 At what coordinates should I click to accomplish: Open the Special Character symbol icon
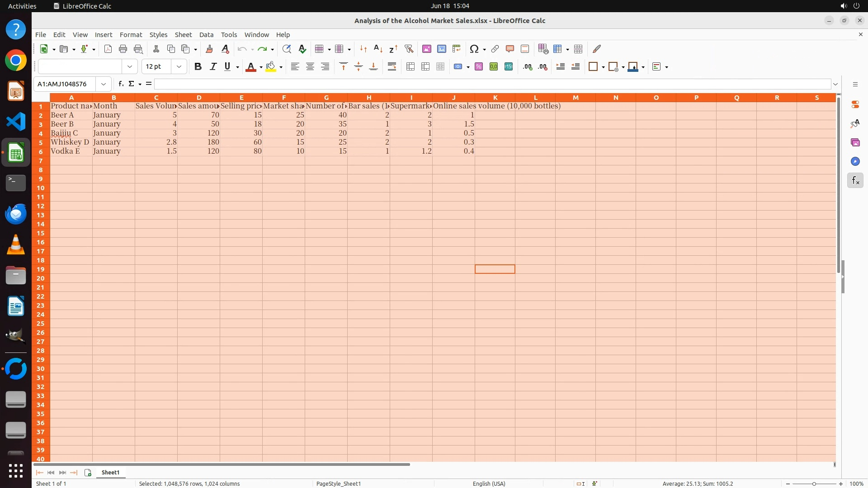pos(474,49)
